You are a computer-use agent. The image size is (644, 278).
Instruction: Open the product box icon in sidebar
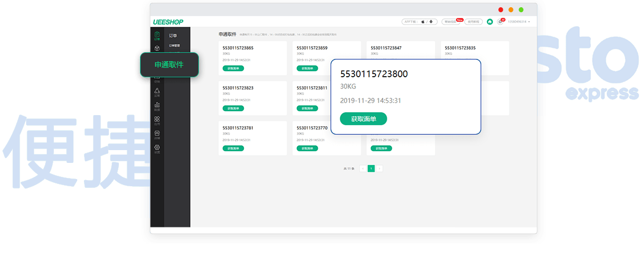click(157, 48)
